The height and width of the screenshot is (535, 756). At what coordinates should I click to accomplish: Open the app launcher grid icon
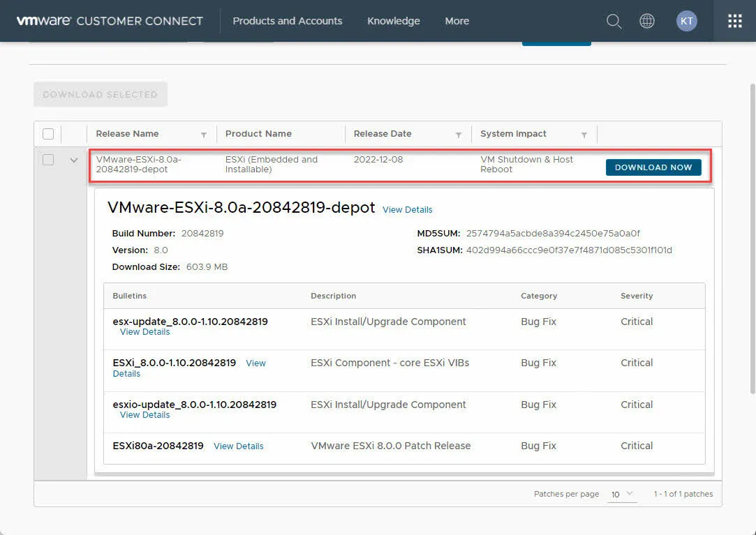734,21
